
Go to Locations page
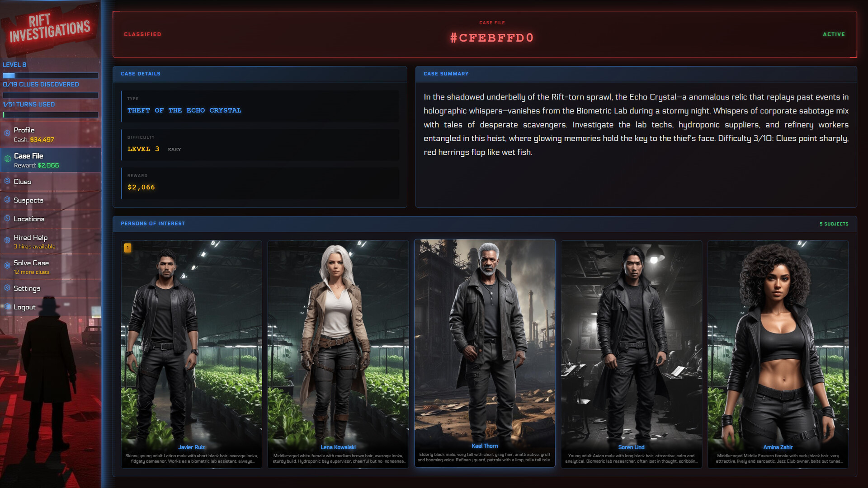point(29,219)
